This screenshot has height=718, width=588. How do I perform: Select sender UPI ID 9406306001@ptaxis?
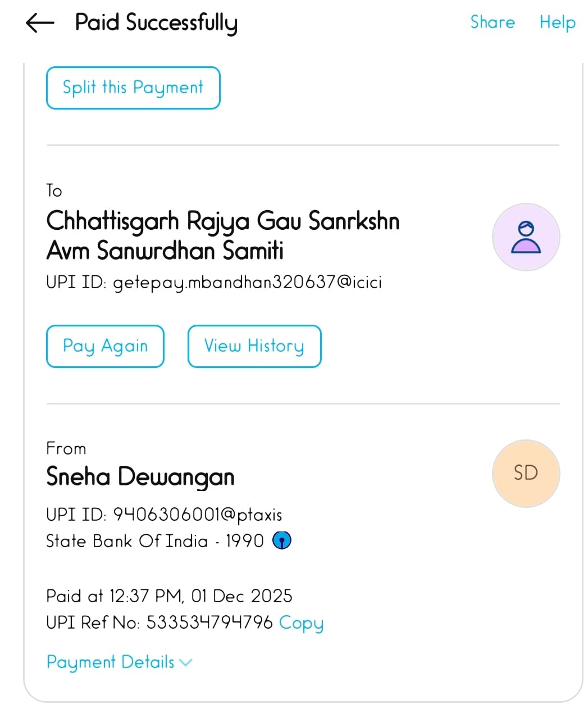click(x=164, y=514)
